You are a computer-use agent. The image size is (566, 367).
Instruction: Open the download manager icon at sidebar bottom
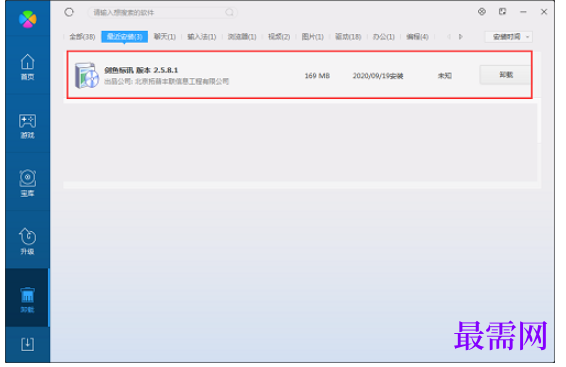click(x=27, y=344)
